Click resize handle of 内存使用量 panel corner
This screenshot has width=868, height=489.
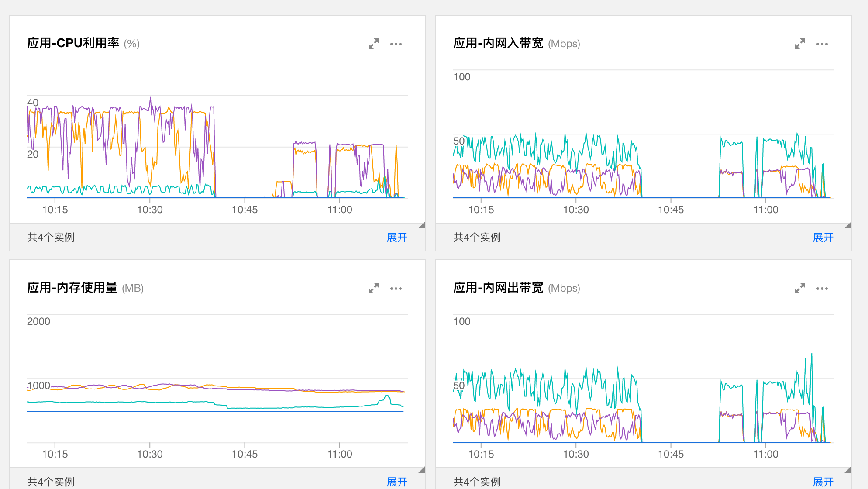tap(422, 470)
